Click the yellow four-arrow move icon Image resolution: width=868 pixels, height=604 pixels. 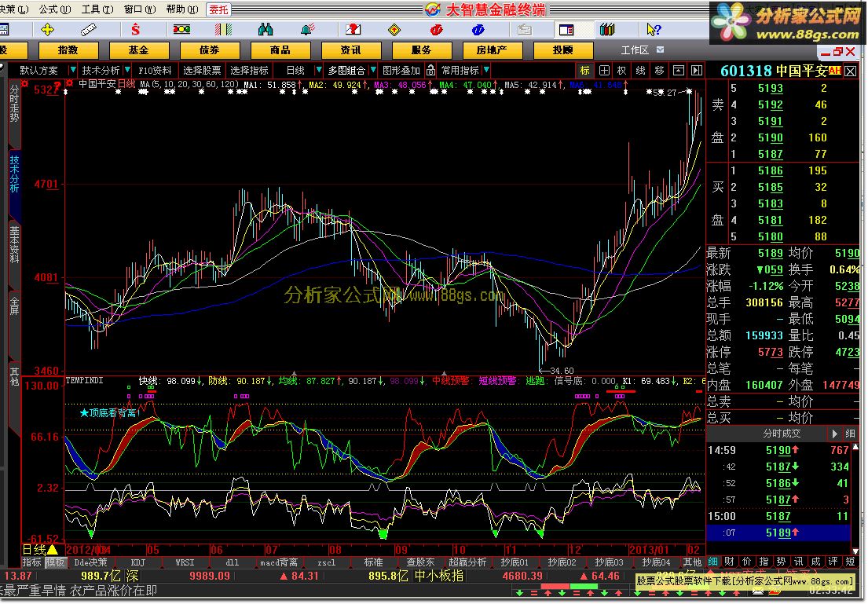[x=48, y=29]
